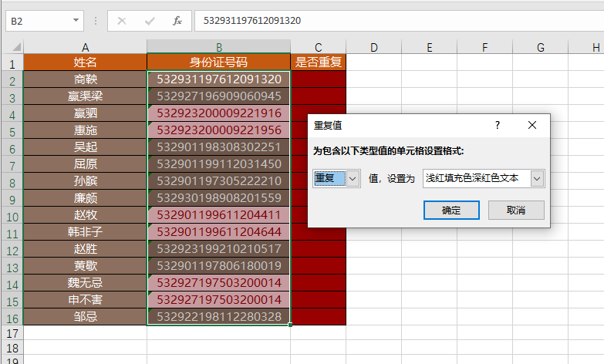Screen dimensions: 604x364
Task: Select column G header
Action: [x=541, y=47]
